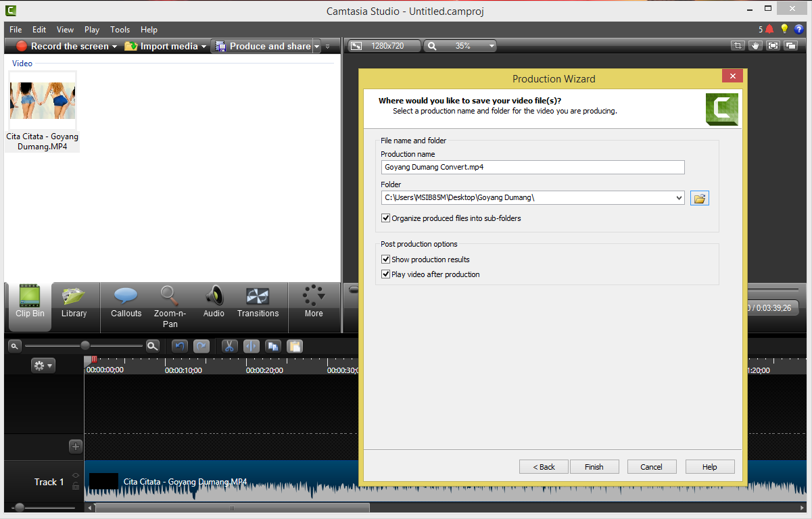
Task: Toggle Organize produced files into sub-folders
Action: [385, 218]
